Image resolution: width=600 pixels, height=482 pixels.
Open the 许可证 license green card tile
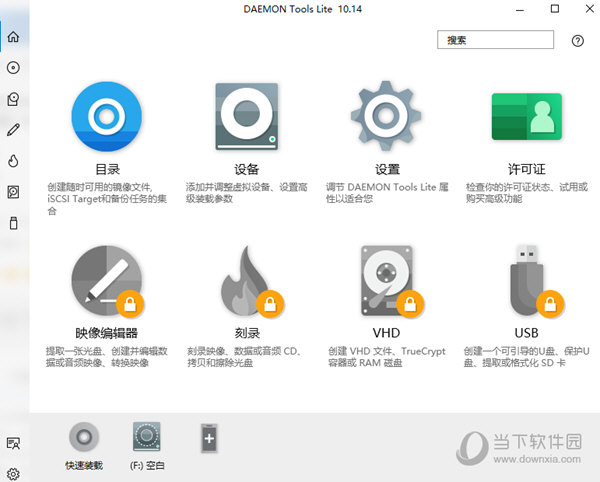pos(527,116)
